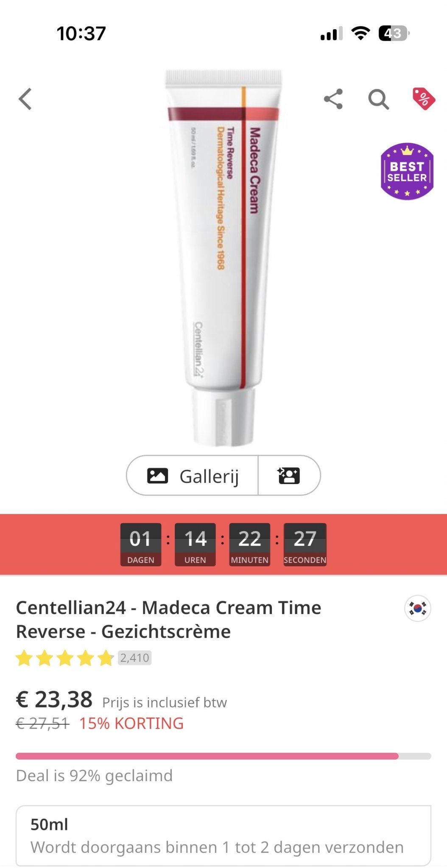Tap the Best Seller badge
The width and height of the screenshot is (447, 868).
pos(407,171)
